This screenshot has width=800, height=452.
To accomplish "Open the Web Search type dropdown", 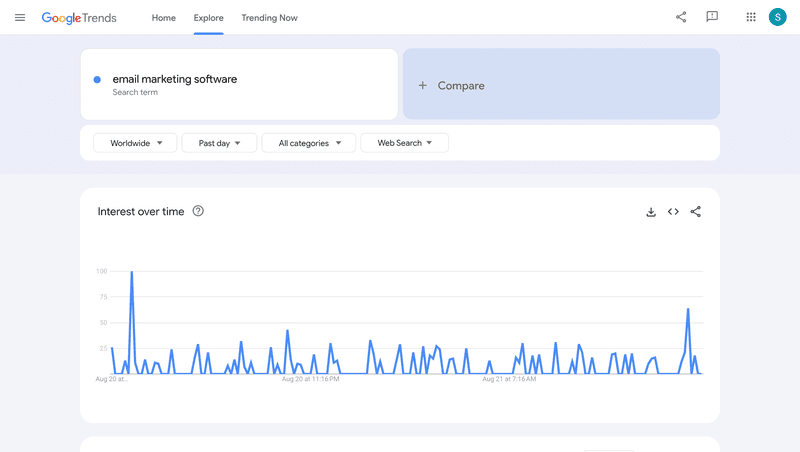I will coord(404,143).
